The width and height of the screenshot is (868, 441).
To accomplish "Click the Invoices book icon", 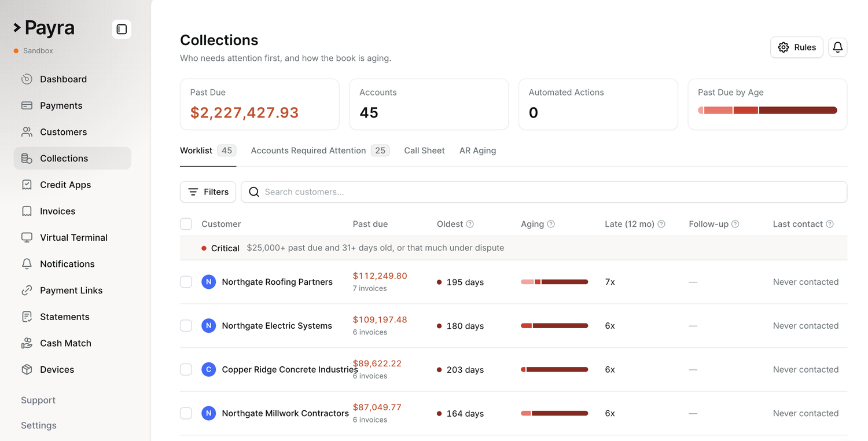I will click(27, 211).
